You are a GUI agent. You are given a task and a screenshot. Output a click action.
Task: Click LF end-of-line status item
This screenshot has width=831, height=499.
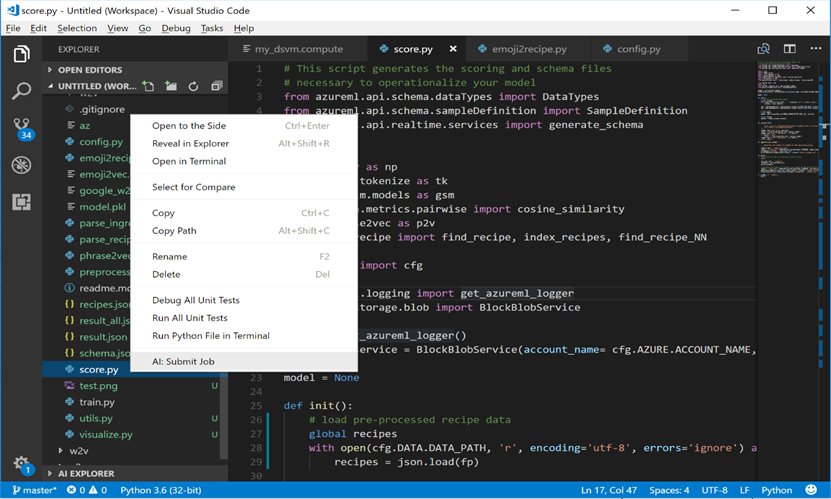pos(745,490)
